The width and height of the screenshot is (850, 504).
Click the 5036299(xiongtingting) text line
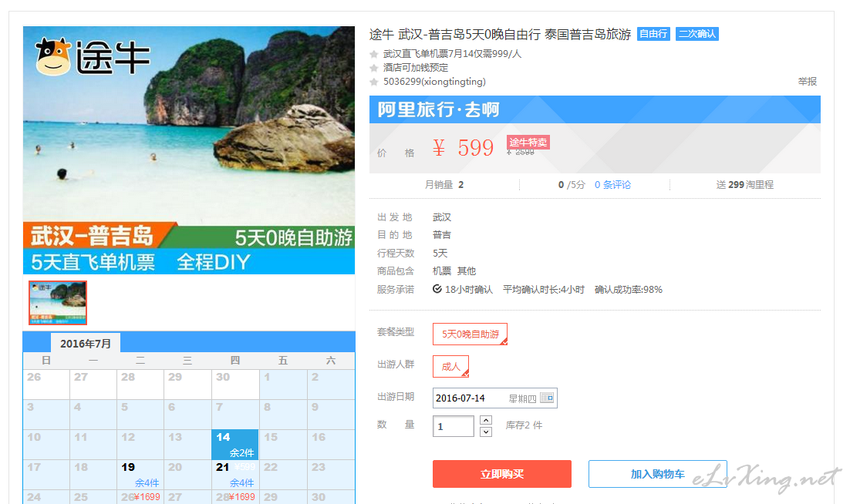434,82
